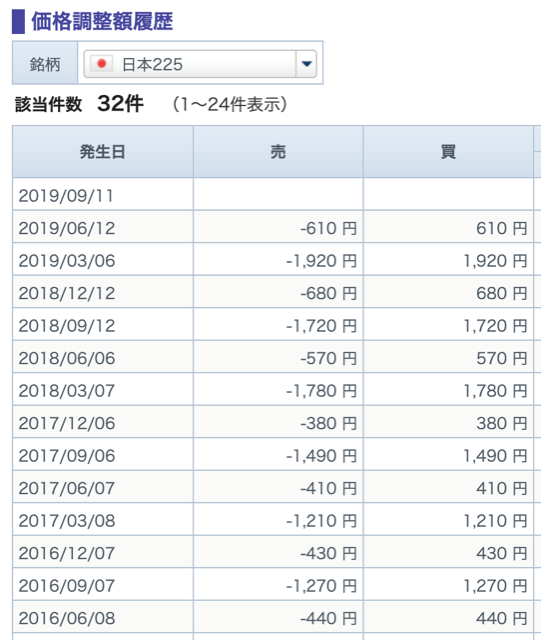Click the -1,270 円 sell value
Viewport: 541px width, 640px height.
click(x=321, y=586)
